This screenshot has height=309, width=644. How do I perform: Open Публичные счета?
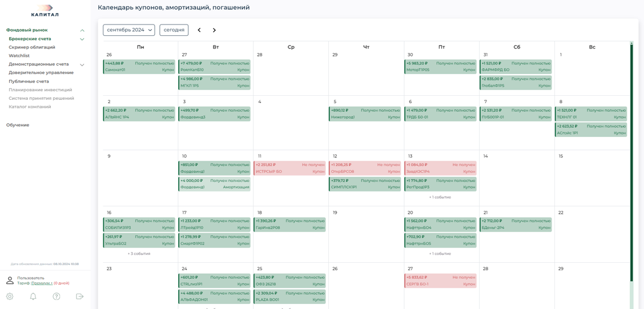[x=29, y=82]
